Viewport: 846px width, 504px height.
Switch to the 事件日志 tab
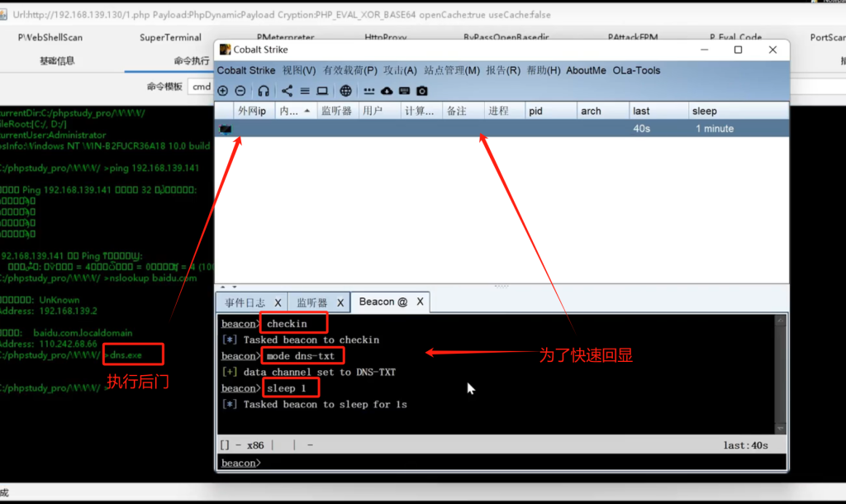pos(245,302)
